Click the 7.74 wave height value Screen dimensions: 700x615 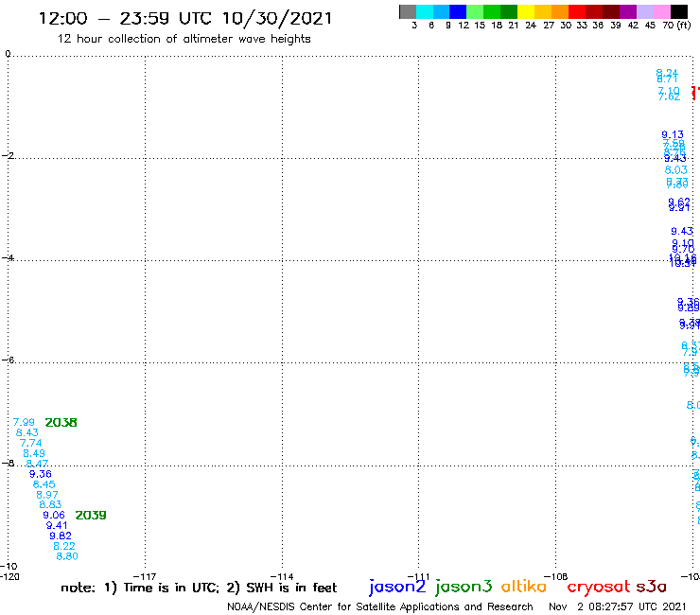click(31, 443)
